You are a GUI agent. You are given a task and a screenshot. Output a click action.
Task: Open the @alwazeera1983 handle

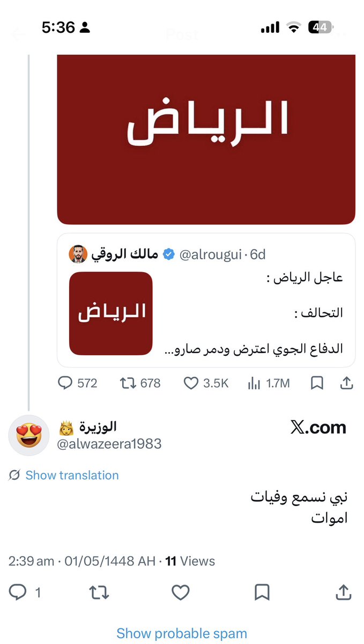click(110, 444)
